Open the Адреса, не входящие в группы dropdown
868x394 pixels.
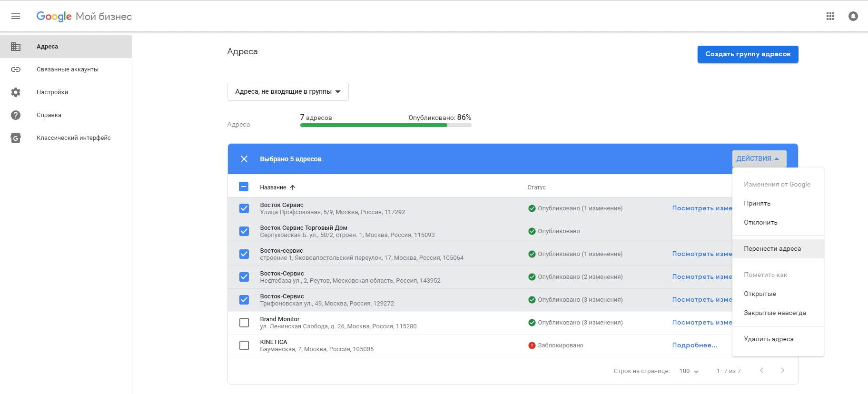click(288, 92)
